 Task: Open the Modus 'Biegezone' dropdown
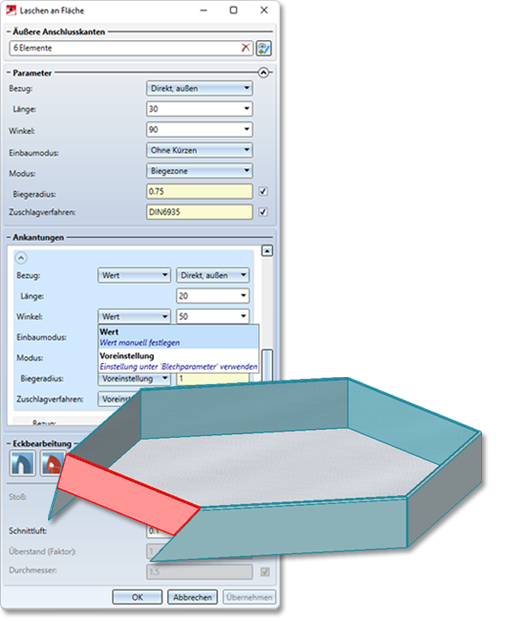(x=199, y=171)
